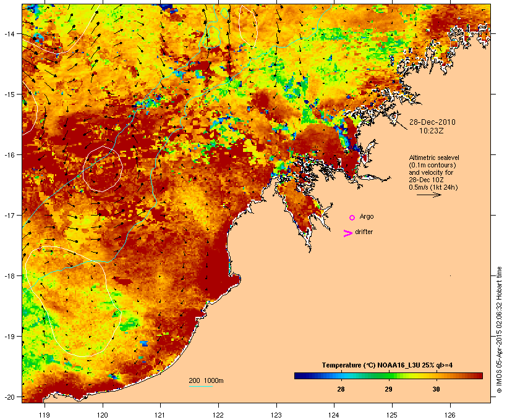Screen dimensions: 507x420
Task: Click the latitude axis label '-14'
Action: (9, 33)
